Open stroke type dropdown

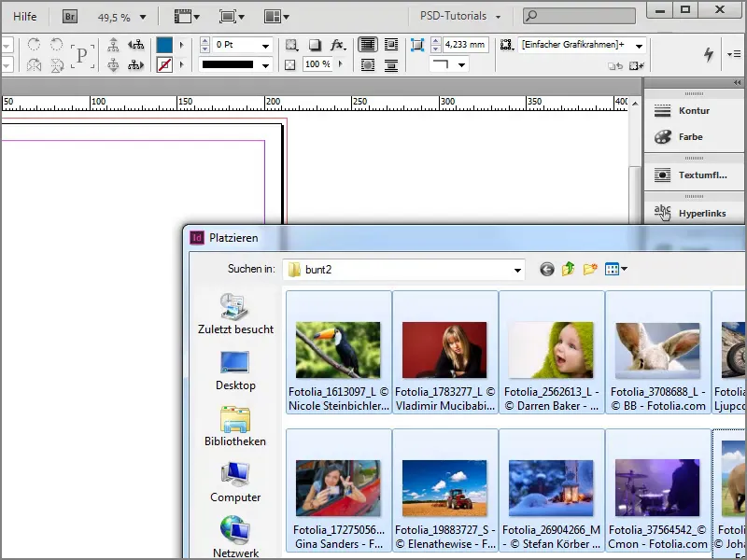[x=265, y=65]
